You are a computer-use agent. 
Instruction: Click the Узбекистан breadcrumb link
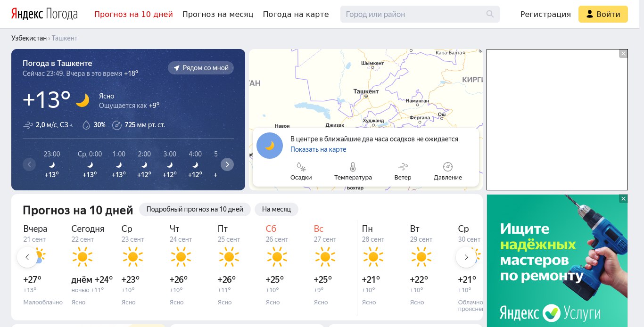(29, 38)
